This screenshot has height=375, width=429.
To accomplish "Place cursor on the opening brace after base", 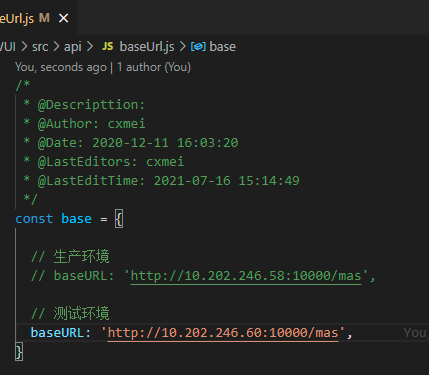I will click(119, 219).
